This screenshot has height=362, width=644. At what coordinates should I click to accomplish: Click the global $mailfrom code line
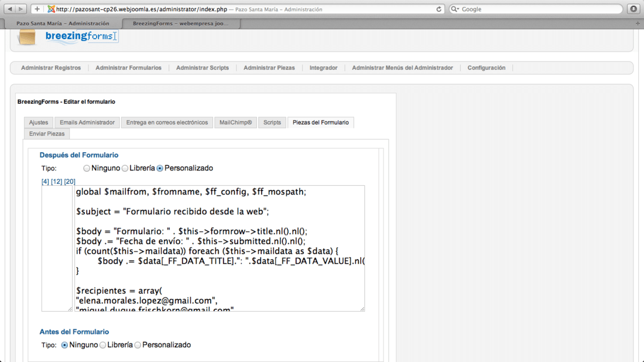191,192
